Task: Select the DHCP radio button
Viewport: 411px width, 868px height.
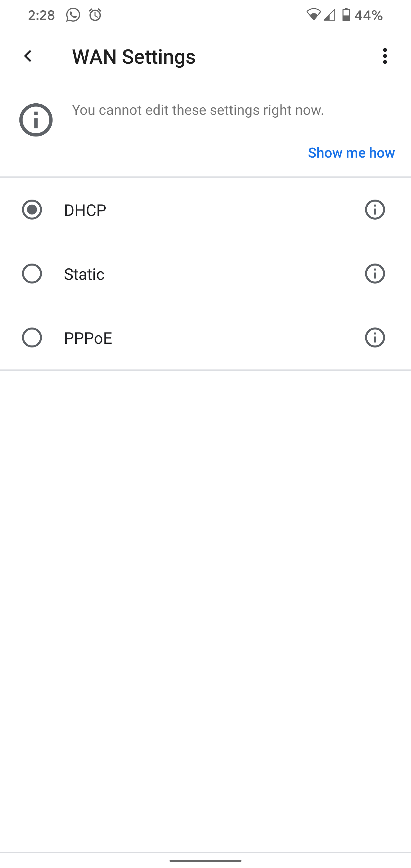Action: pos(32,210)
